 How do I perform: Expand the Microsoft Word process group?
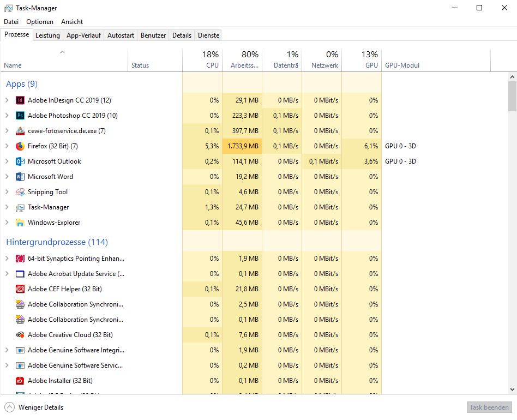click(7, 176)
